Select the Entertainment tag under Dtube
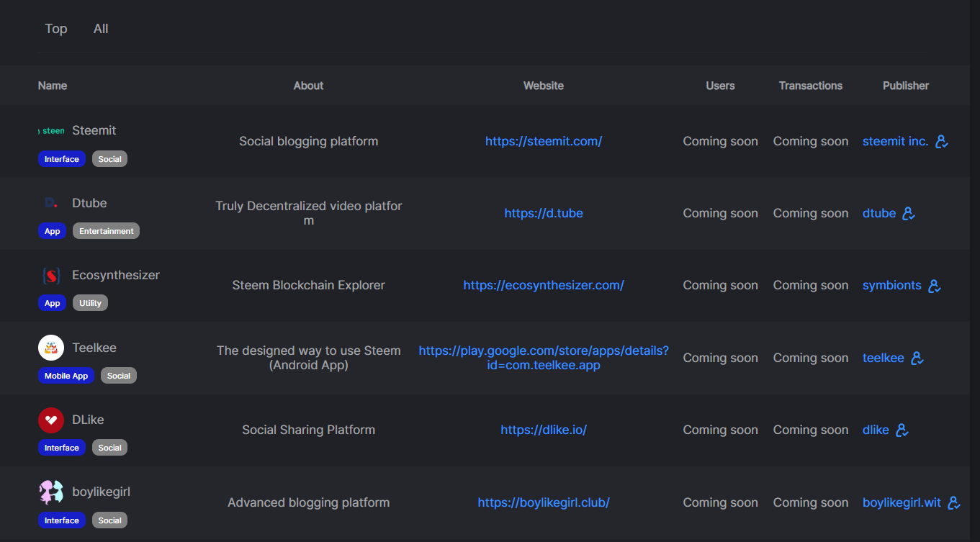 pyautogui.click(x=106, y=231)
